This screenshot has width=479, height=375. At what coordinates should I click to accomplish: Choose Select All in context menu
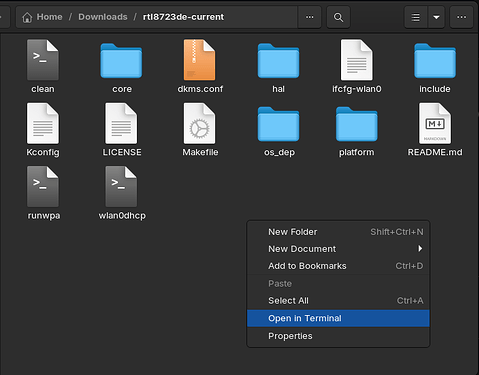[338, 301]
